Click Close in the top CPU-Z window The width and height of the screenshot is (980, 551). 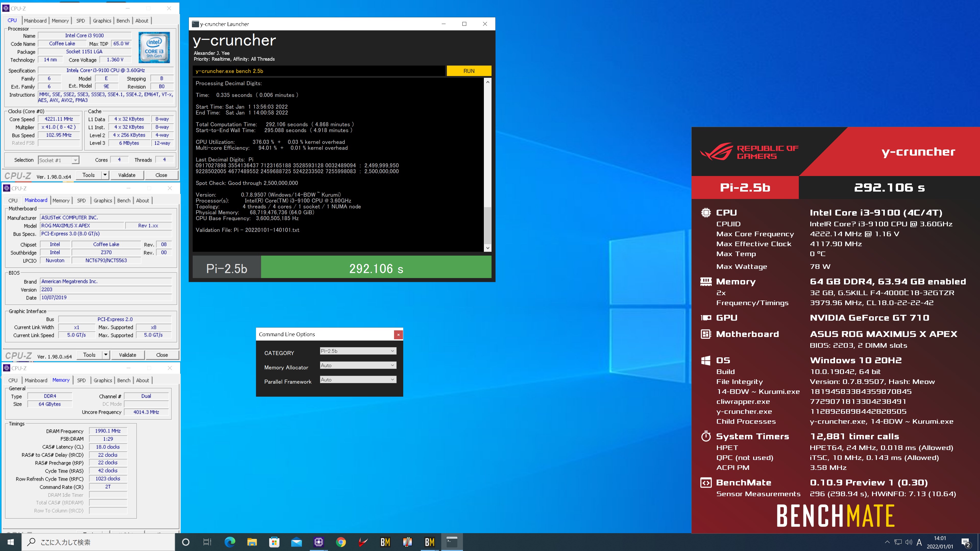[x=161, y=175]
